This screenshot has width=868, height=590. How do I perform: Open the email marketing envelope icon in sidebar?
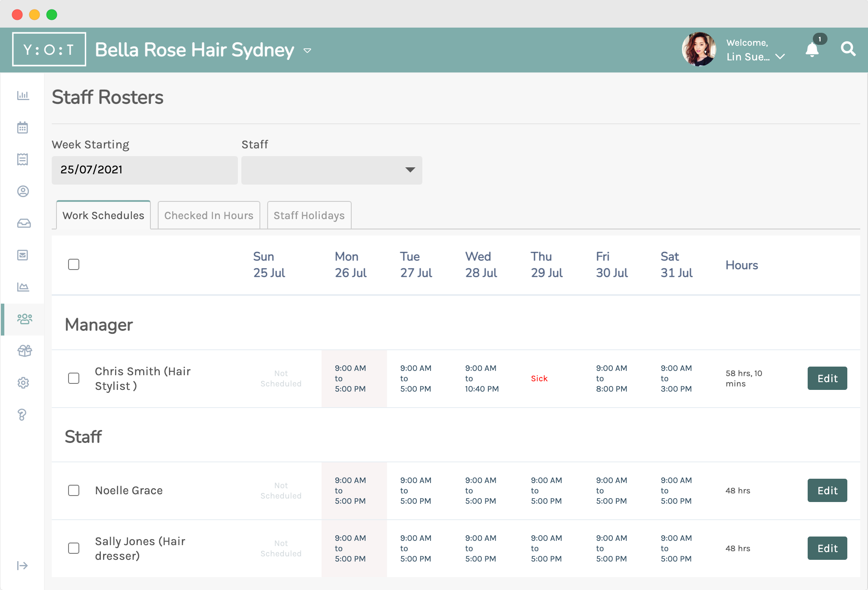[x=23, y=255]
